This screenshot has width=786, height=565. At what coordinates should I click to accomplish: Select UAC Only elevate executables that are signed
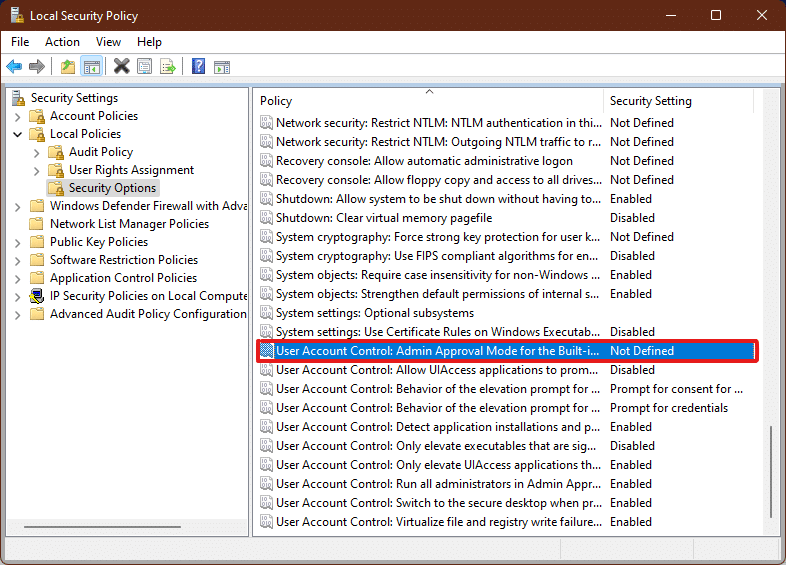point(507,446)
